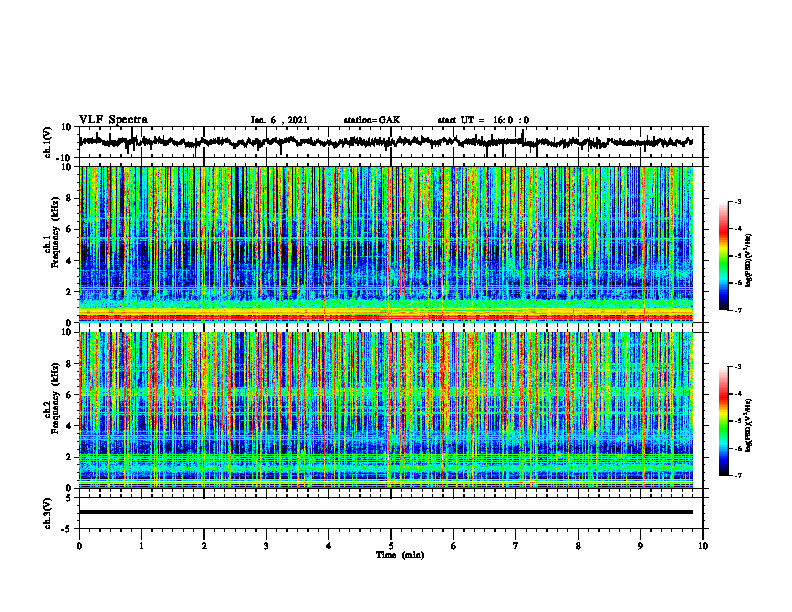Click the '0' tick on time axis
This screenshot has height=612, width=792.
point(79,546)
